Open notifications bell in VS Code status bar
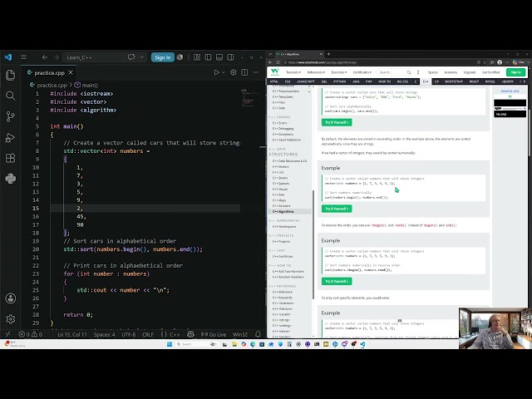The height and width of the screenshot is (399, 532). [x=258, y=334]
